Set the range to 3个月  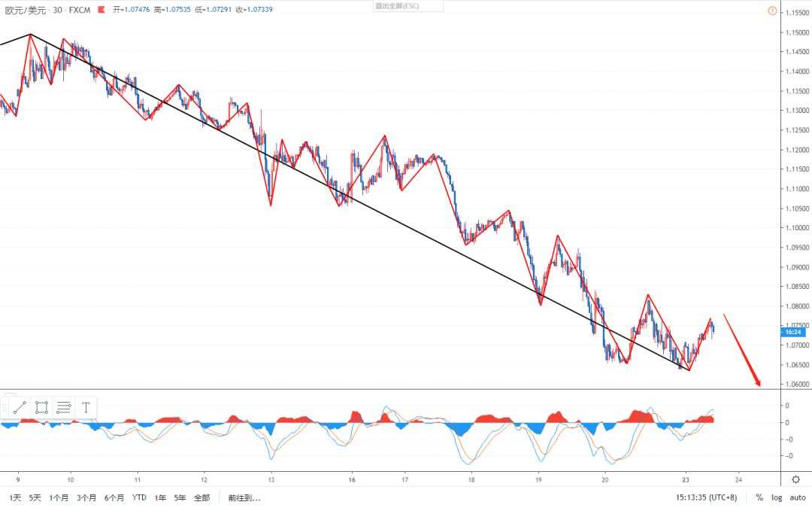(86, 497)
